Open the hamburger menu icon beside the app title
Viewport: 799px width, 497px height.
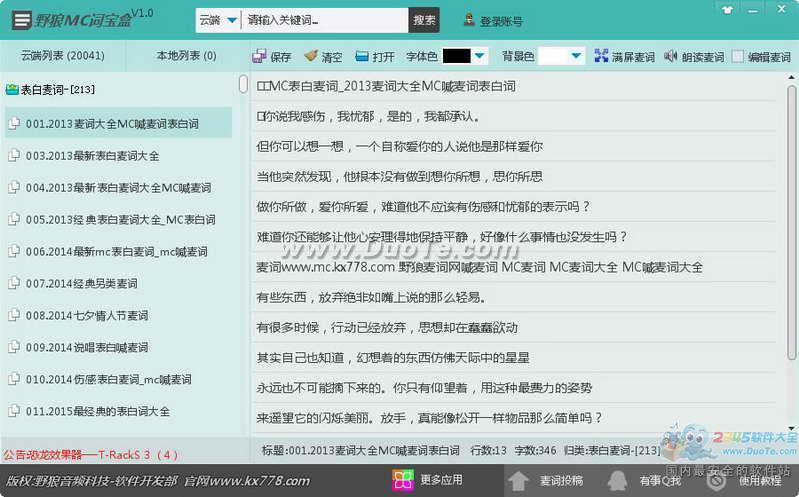(x=21, y=20)
